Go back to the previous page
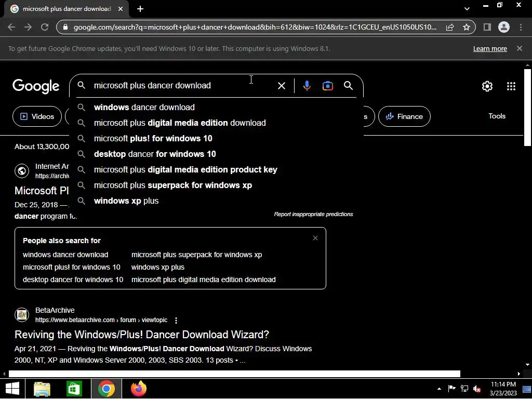The height and width of the screenshot is (399, 532). click(11, 27)
